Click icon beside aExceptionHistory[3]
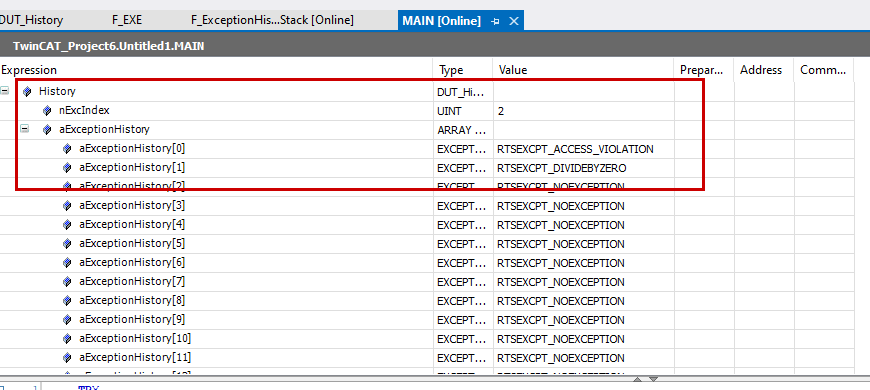This screenshot has height=390, width=870. pos(67,206)
